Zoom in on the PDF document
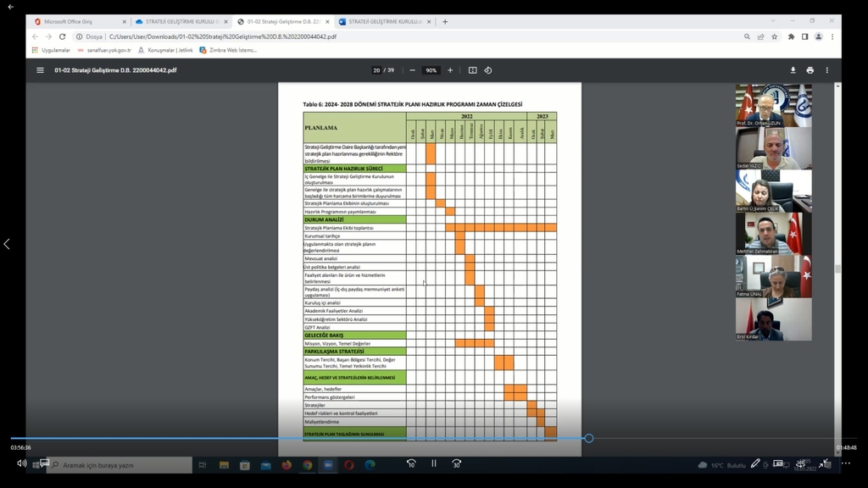 (450, 70)
